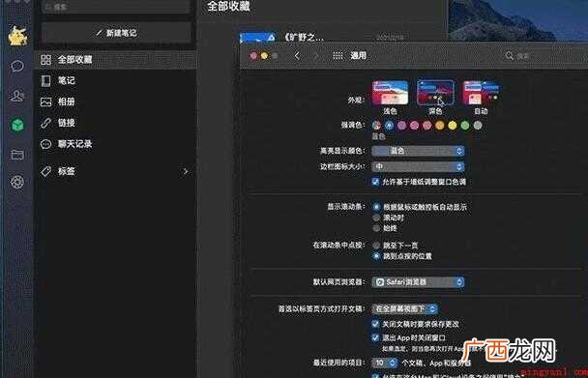This screenshot has height=378, width=588.
Task: Select the green Favorites cube icon
Action: pyautogui.click(x=17, y=125)
